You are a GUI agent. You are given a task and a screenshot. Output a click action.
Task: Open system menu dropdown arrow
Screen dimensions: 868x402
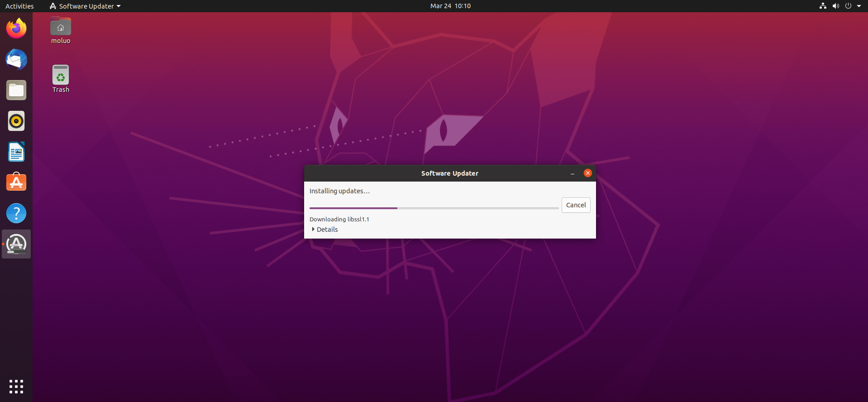pyautogui.click(x=859, y=6)
